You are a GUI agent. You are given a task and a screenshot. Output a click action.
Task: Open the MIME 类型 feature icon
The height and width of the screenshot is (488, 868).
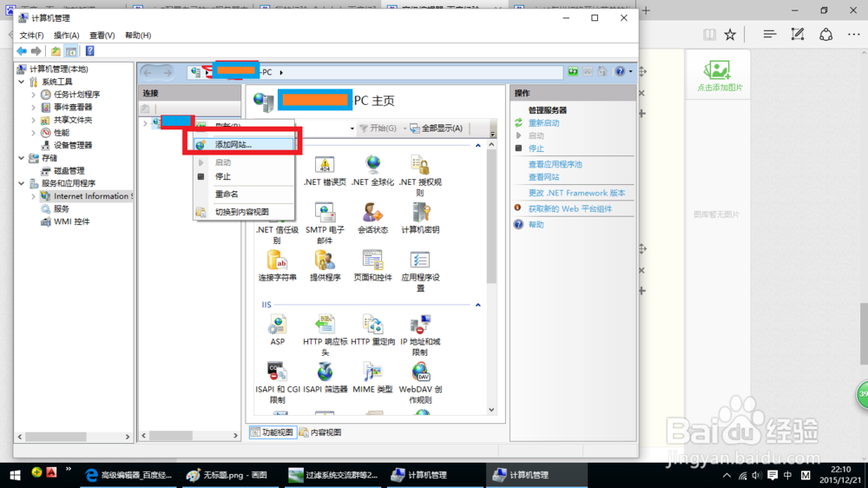point(372,378)
